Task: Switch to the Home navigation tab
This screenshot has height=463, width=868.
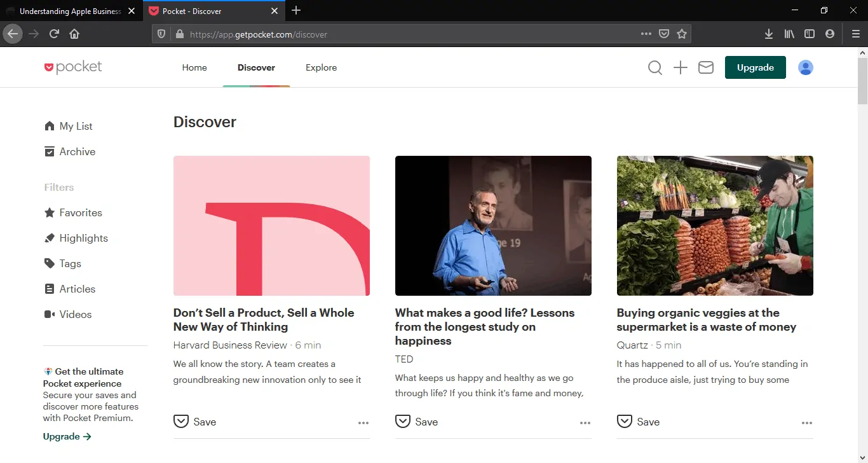Action: coord(194,67)
